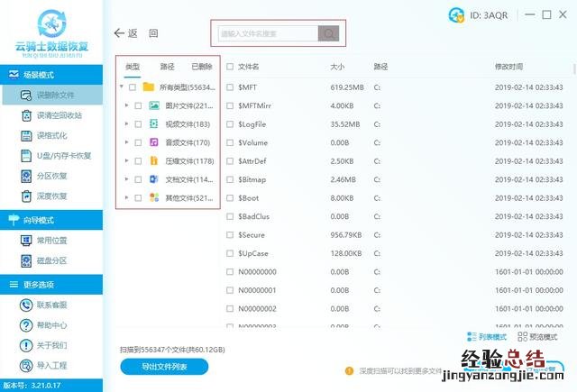Click the picture icon of 图片文件
This screenshot has height=392, width=577.
[x=154, y=105]
